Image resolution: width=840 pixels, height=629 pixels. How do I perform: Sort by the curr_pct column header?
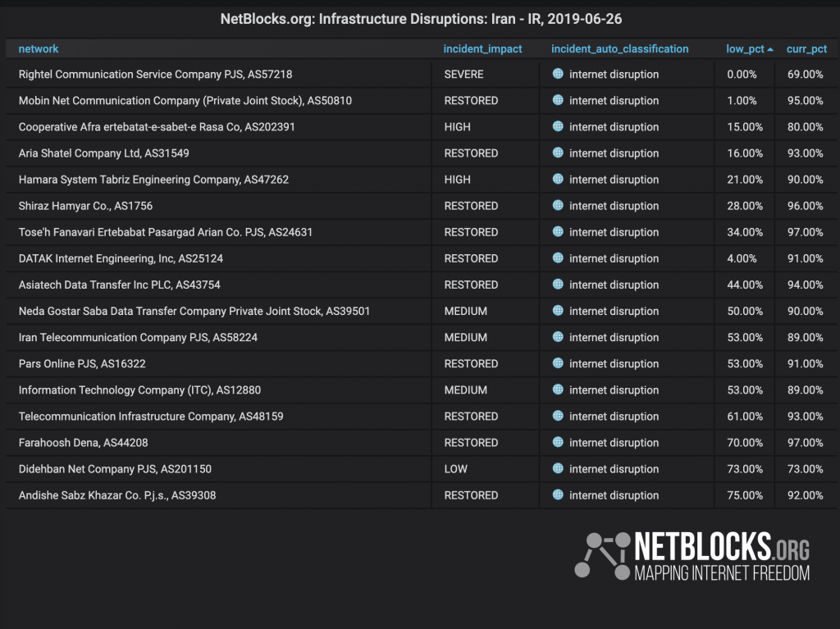pyautogui.click(x=806, y=48)
